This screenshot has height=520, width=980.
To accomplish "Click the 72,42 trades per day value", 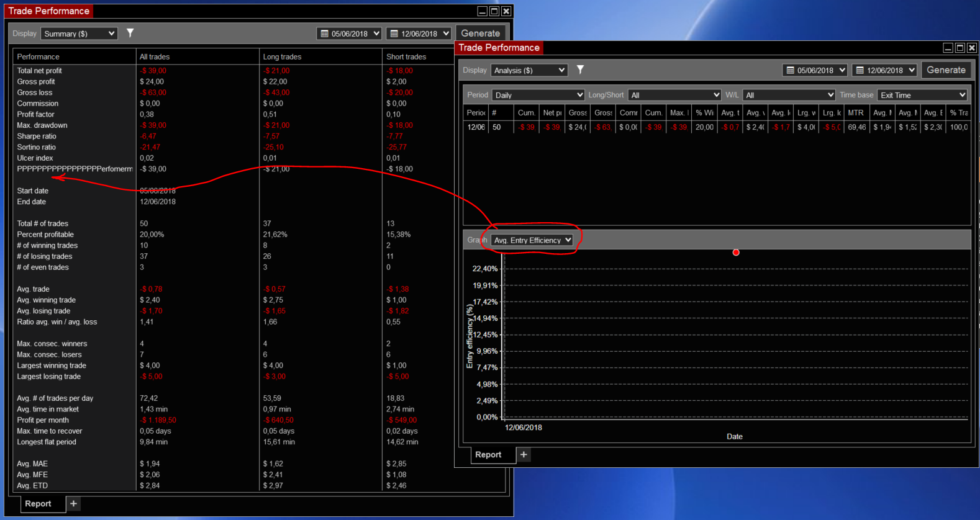I will point(149,398).
